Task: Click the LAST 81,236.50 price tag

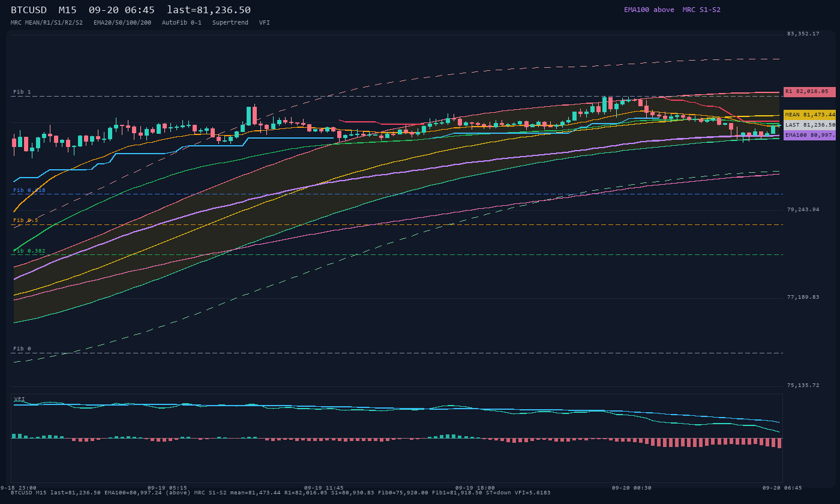Action: point(809,125)
